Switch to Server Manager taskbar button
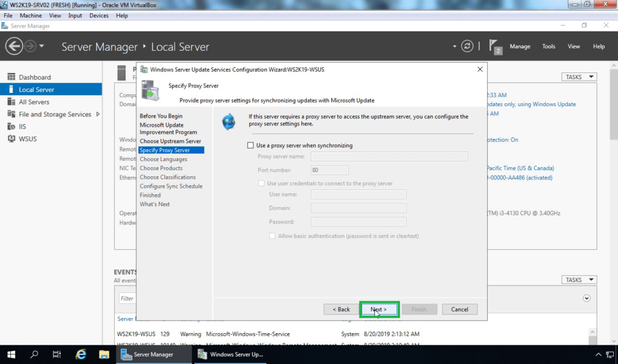This screenshot has height=364, width=618. point(154,354)
